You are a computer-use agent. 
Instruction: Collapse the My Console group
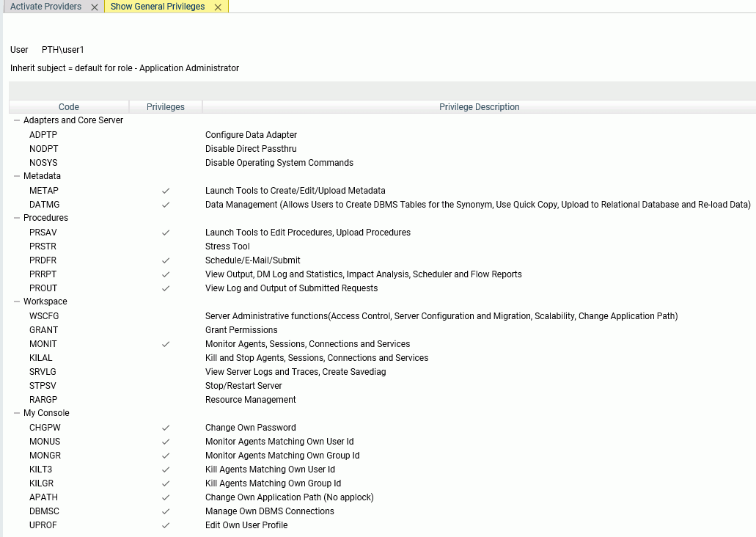[x=17, y=413]
